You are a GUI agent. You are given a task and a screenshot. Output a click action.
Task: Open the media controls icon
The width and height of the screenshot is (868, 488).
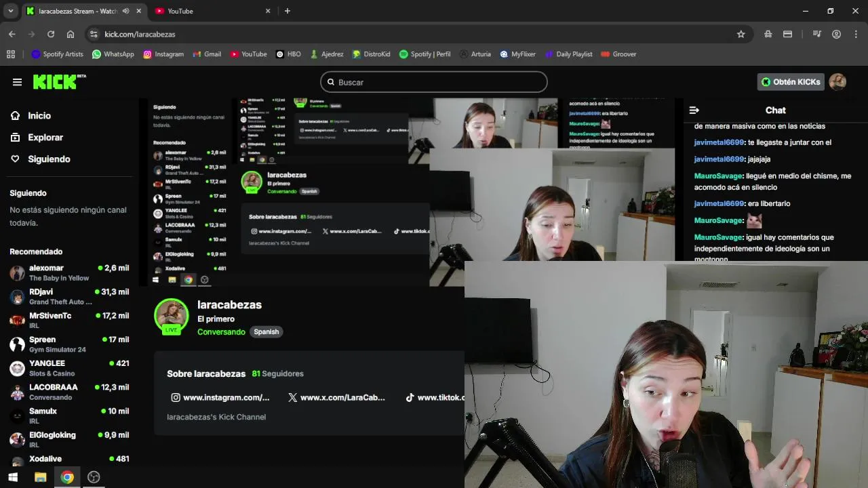click(817, 34)
